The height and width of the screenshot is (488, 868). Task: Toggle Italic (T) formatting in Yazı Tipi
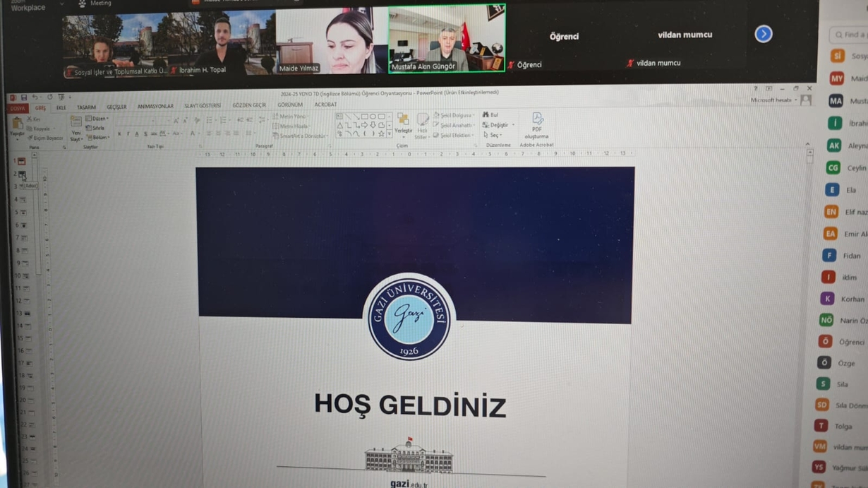pyautogui.click(x=128, y=133)
